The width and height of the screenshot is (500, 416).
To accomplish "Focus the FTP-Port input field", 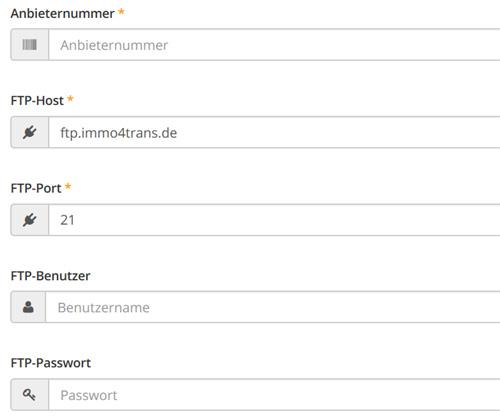I will (x=274, y=220).
